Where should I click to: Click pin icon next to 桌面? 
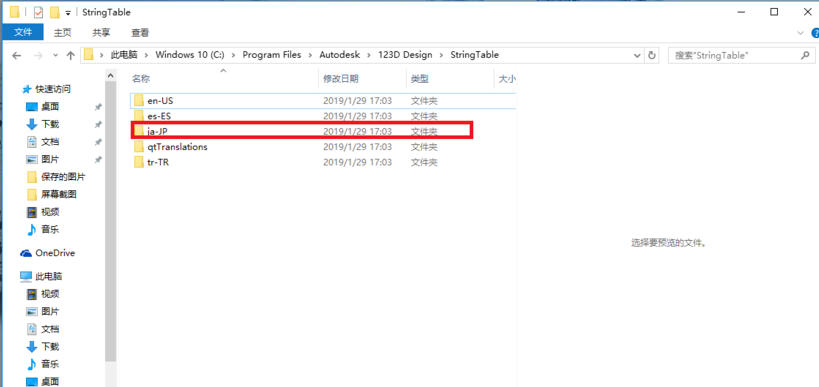[98, 107]
